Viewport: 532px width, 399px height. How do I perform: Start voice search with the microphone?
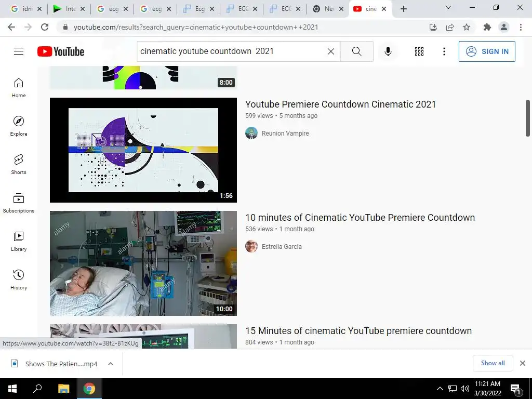coord(388,51)
